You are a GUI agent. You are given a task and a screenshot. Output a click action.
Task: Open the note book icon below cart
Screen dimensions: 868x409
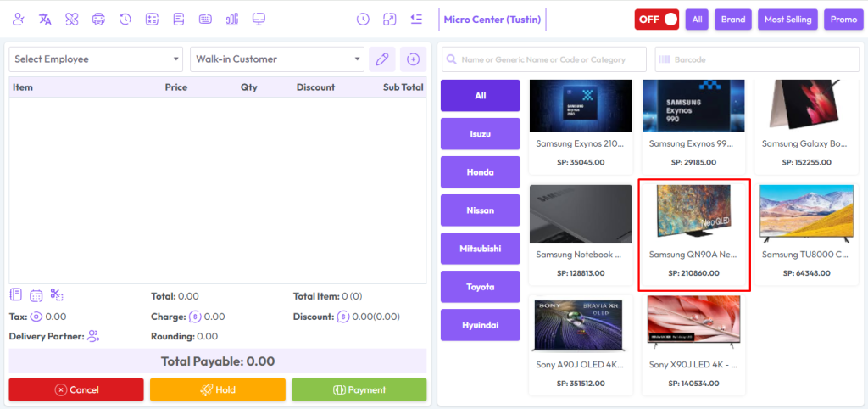click(16, 294)
